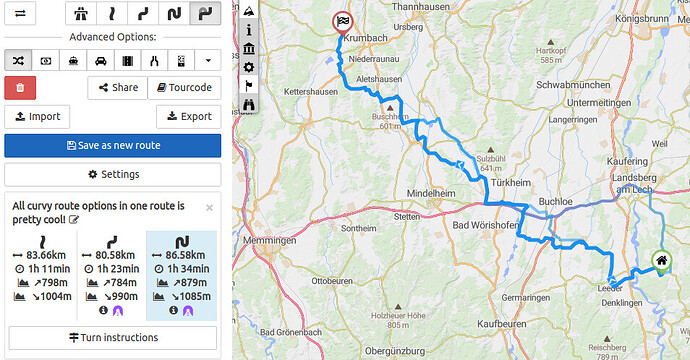Select the motorway fastest route icon
Image resolution: width=690 pixels, height=360 pixels.
point(81,14)
